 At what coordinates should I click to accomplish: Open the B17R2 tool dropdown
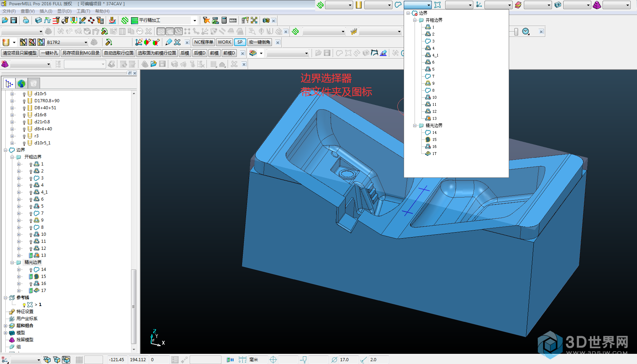pos(86,43)
